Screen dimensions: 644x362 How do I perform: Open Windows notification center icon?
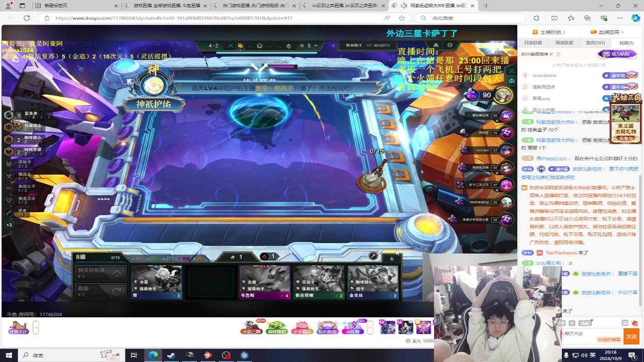tap(632, 355)
